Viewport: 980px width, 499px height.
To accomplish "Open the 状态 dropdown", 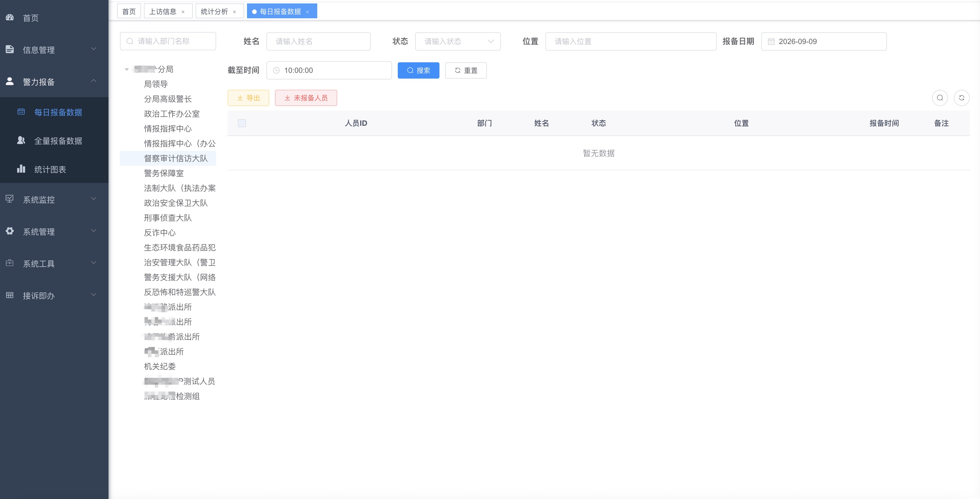I will click(458, 41).
